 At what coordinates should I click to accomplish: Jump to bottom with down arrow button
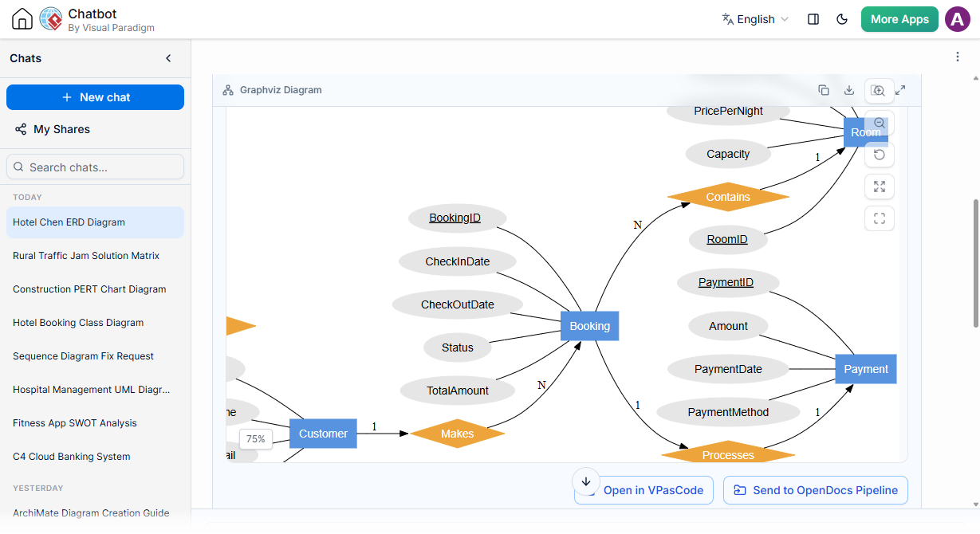pos(586,481)
